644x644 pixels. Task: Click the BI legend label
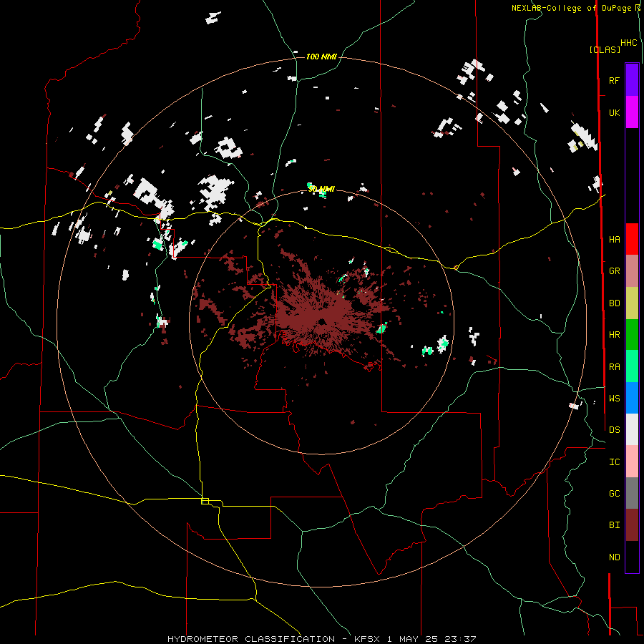(614, 525)
